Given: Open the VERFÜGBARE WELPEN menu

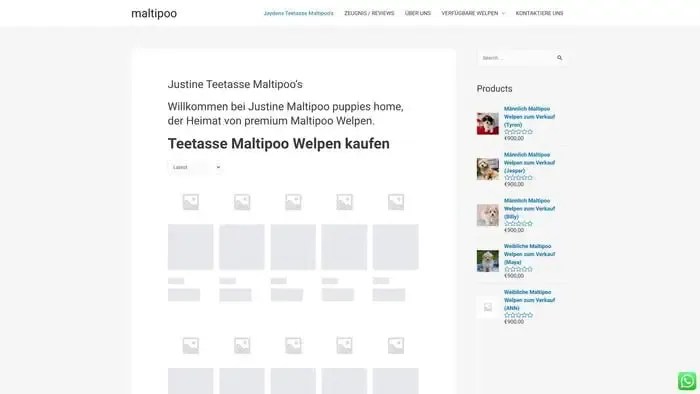Looking at the screenshot, I should (470, 13).
